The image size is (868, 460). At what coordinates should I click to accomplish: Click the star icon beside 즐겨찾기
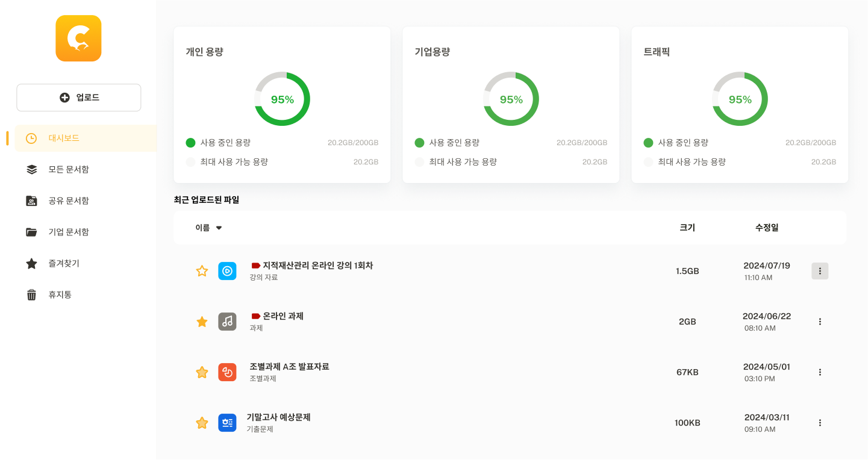coord(31,264)
